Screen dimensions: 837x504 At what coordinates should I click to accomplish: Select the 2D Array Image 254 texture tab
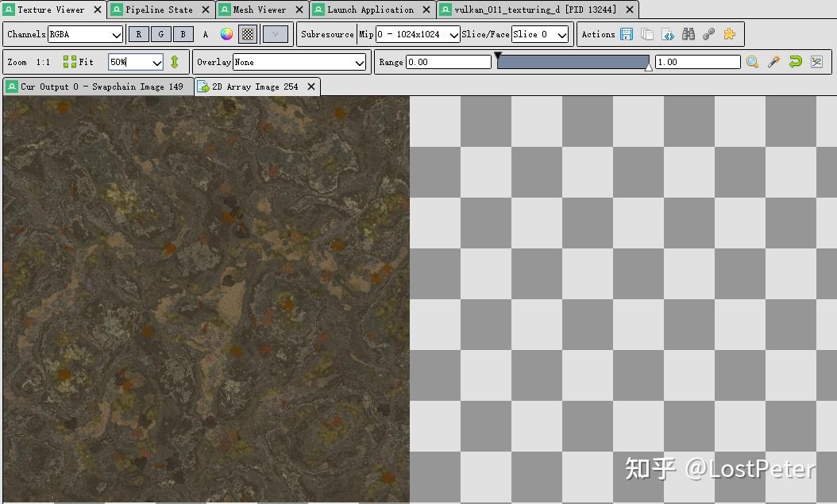click(256, 87)
